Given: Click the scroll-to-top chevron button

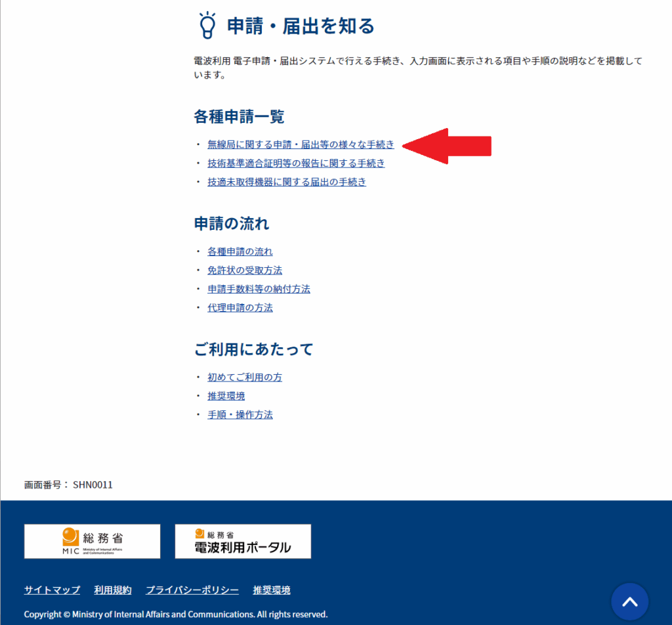Looking at the screenshot, I should [629, 602].
